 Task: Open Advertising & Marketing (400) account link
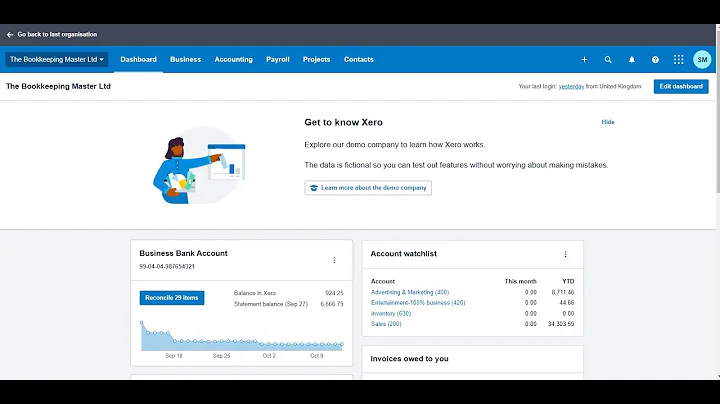click(x=410, y=292)
